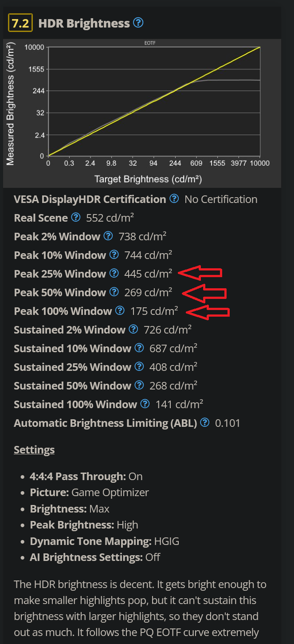
Task: Open the Settings section link
Action: coord(34,450)
